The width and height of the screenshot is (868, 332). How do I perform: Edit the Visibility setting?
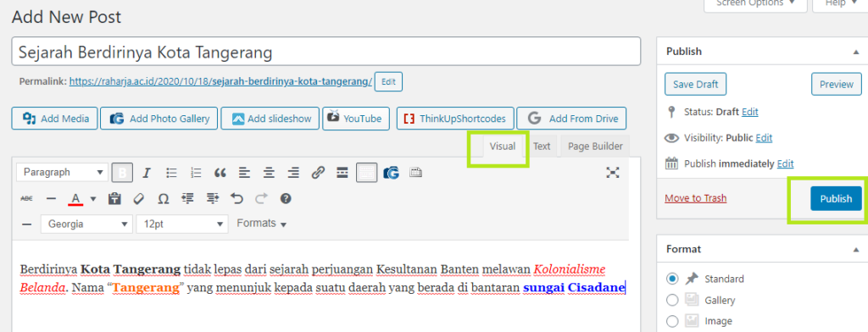[x=764, y=138]
